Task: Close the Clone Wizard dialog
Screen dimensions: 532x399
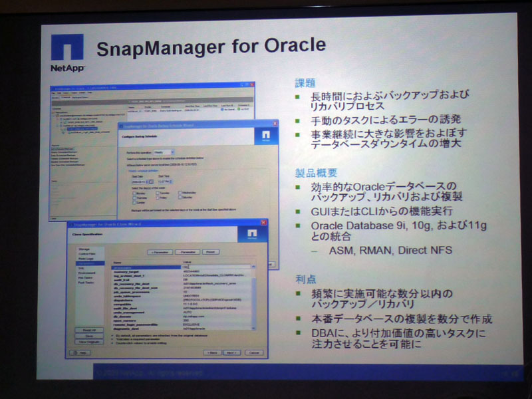Action: pos(263,222)
